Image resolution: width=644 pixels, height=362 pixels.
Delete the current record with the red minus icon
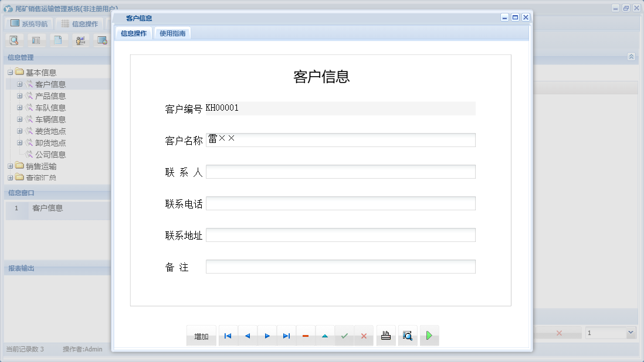click(306, 336)
